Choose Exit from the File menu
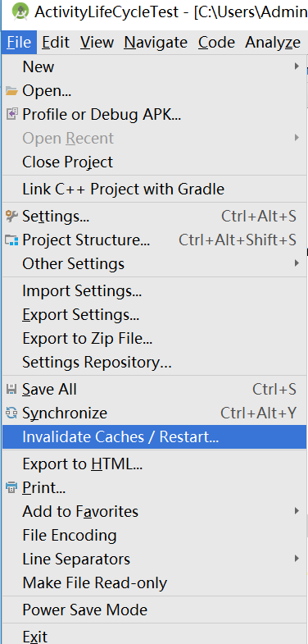This screenshot has height=644, width=308. coord(154,635)
